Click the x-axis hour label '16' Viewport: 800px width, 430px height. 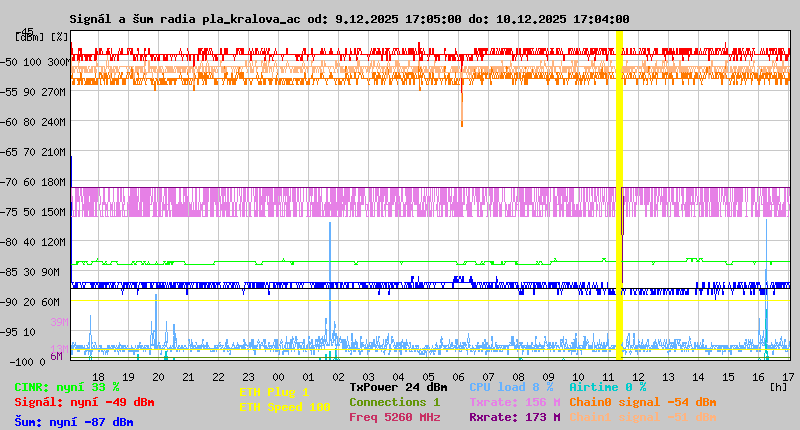click(758, 377)
